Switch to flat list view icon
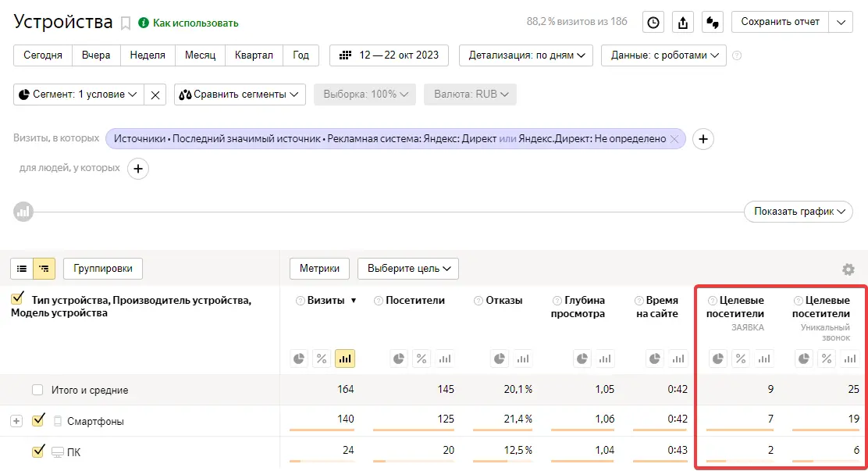The image size is (868, 471). coord(22,269)
